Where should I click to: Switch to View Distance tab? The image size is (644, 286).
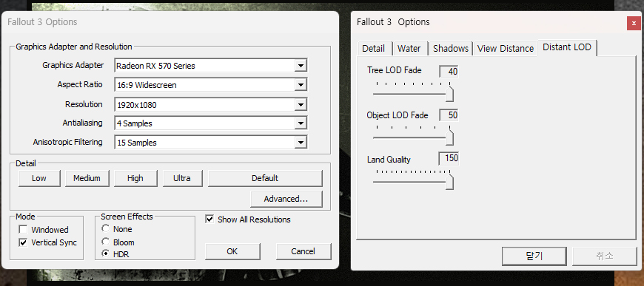coord(505,49)
